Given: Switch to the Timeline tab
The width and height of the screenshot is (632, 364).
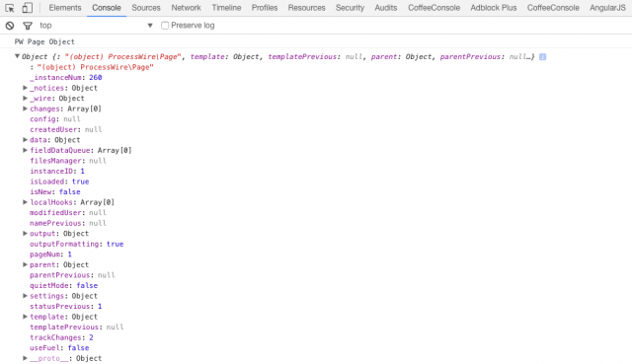Looking at the screenshot, I should pyautogui.click(x=226, y=8).
